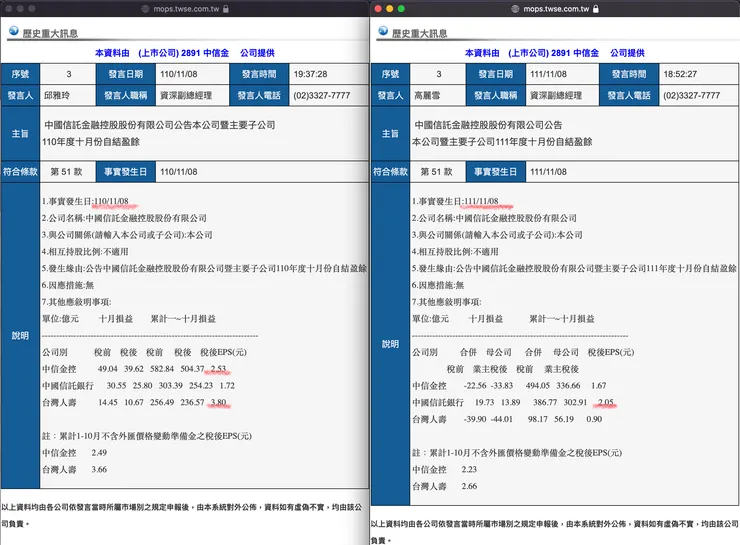Click the cumulative after-tax figure 504.37
The height and width of the screenshot is (545, 740).
[x=193, y=369]
